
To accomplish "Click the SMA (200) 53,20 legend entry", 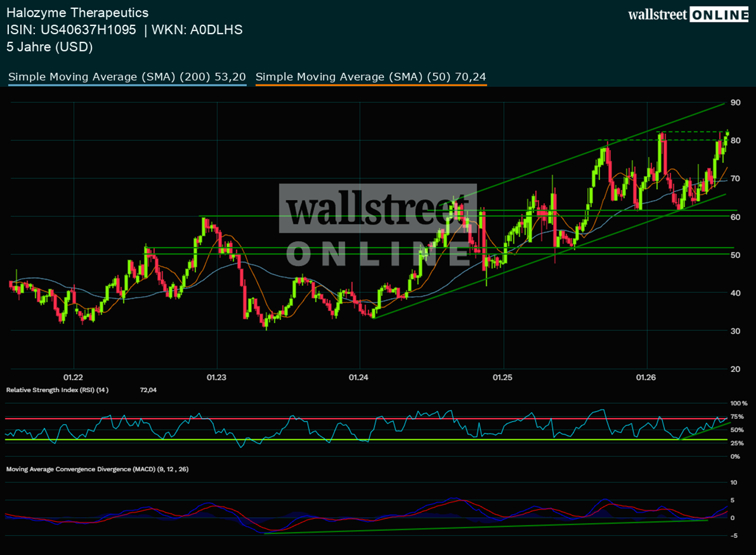I will (x=127, y=77).
